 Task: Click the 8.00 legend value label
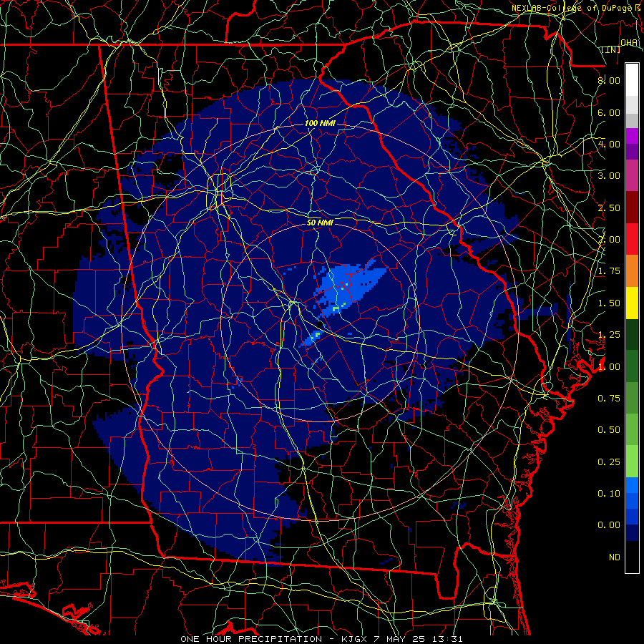pyautogui.click(x=609, y=81)
